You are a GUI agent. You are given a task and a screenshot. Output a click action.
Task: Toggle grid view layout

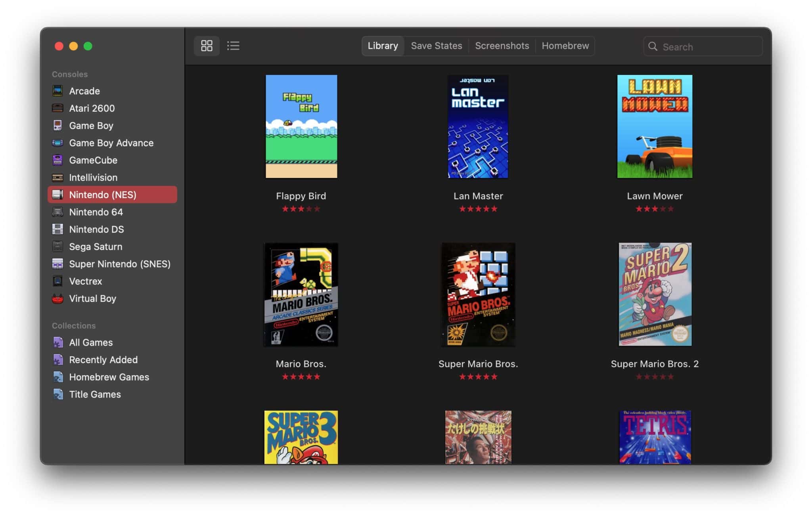coord(207,46)
